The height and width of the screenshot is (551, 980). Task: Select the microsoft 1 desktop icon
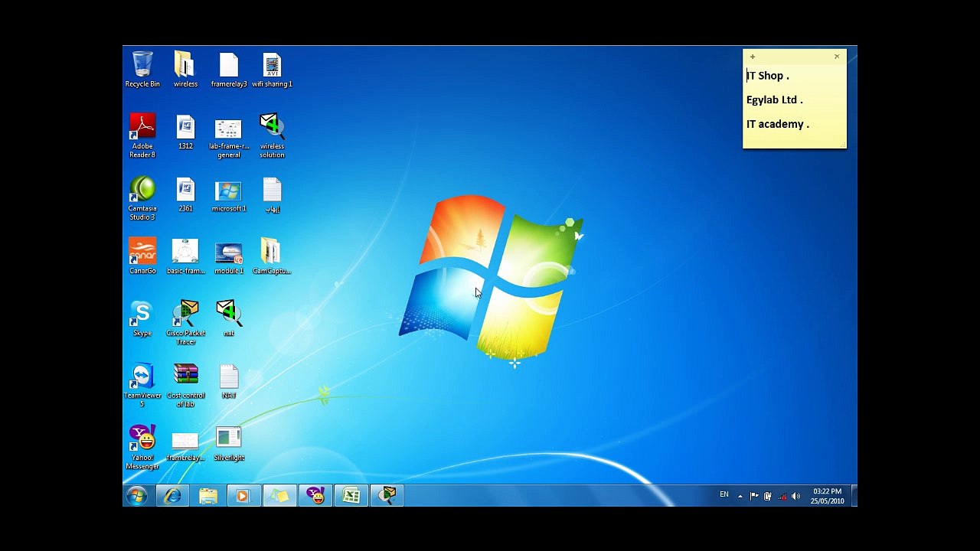coord(229,194)
